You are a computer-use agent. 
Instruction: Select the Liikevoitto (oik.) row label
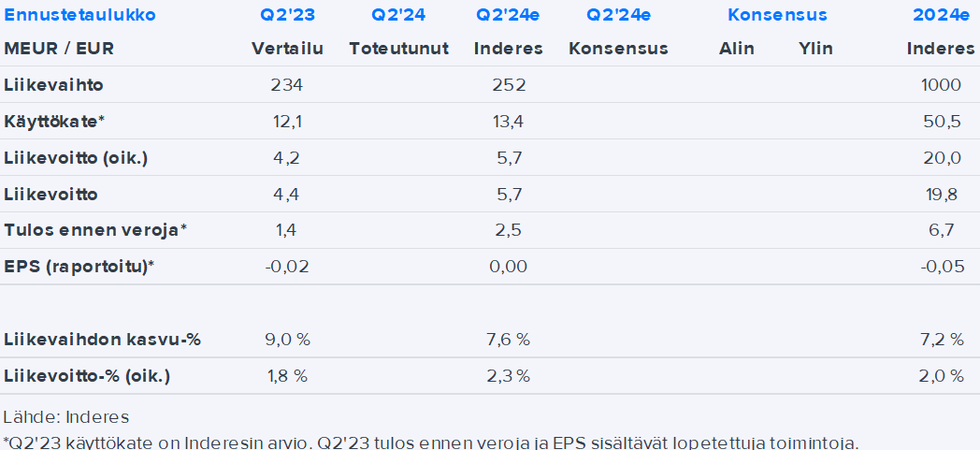point(76,158)
